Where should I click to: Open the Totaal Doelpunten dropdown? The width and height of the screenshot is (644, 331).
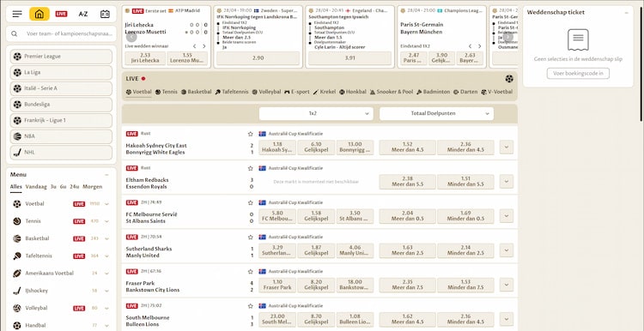coord(436,113)
